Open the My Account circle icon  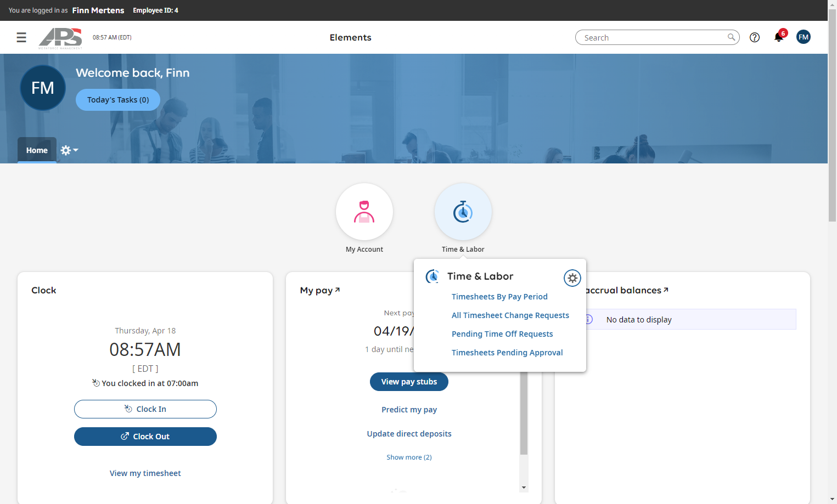click(x=364, y=212)
